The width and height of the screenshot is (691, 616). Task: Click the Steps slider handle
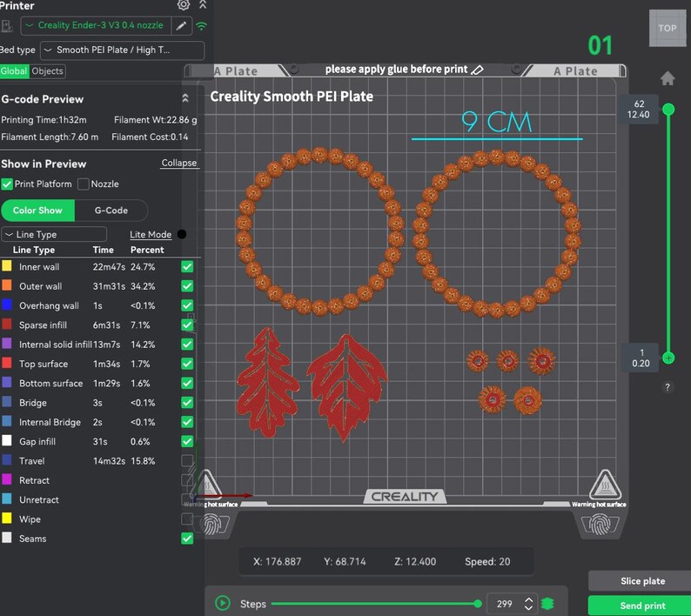(x=478, y=604)
